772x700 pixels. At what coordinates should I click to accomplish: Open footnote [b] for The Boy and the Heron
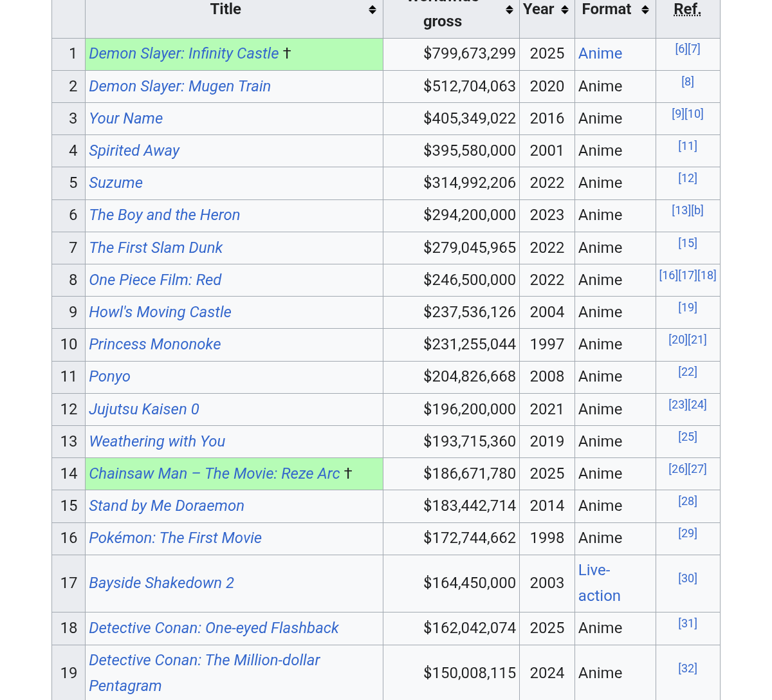click(697, 210)
